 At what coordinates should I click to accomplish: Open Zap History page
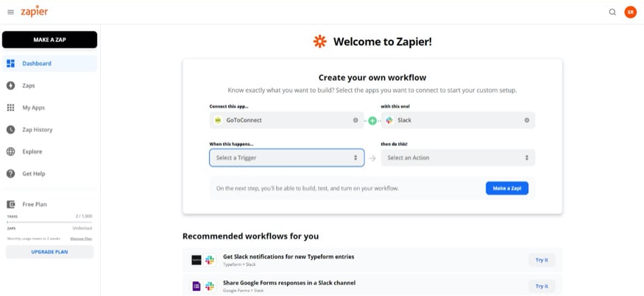click(x=37, y=130)
